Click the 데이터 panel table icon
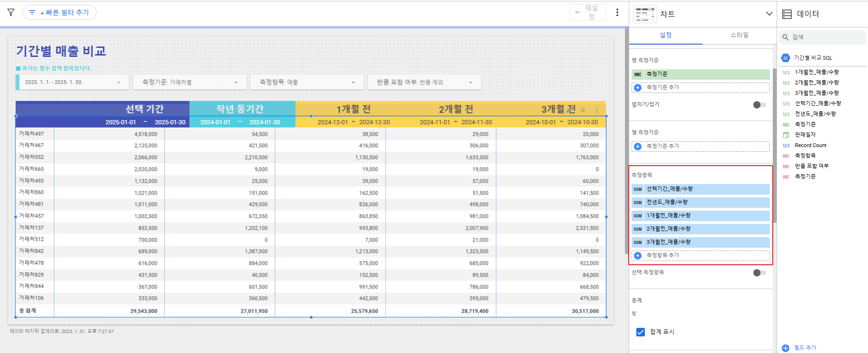The height and width of the screenshot is (353, 868). 787,14
